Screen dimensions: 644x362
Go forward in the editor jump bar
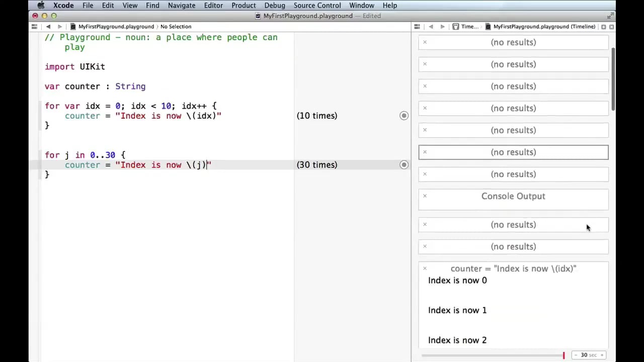click(x=59, y=27)
